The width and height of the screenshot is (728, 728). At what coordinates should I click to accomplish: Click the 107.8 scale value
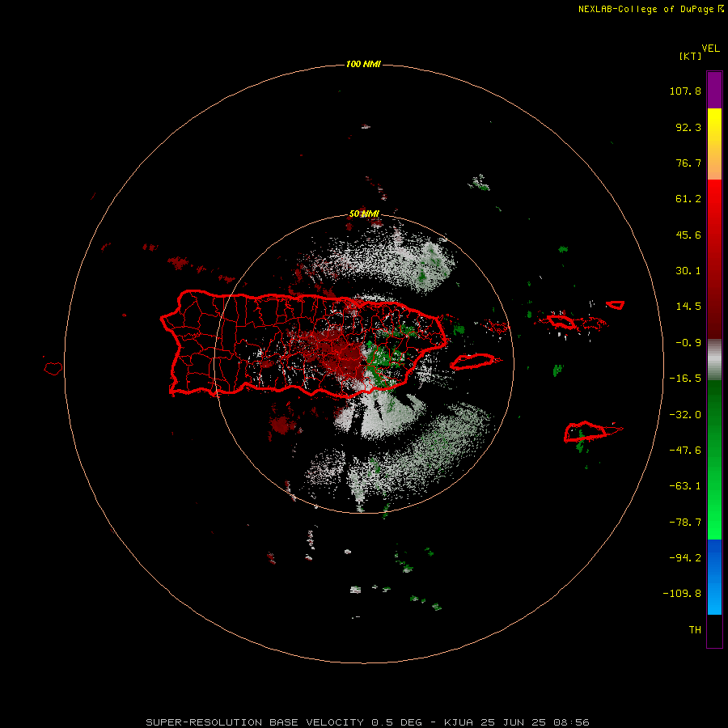(x=685, y=91)
